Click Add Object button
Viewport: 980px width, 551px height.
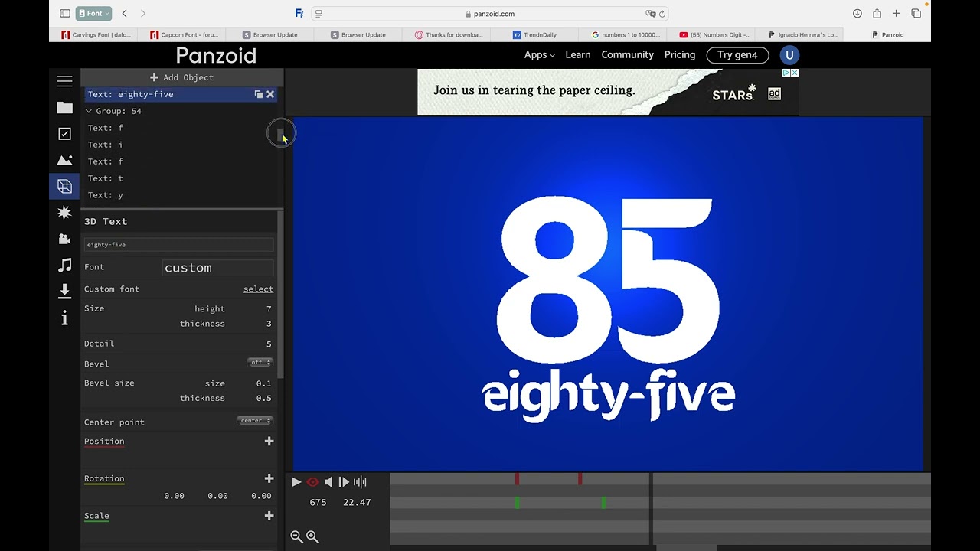[181, 77]
